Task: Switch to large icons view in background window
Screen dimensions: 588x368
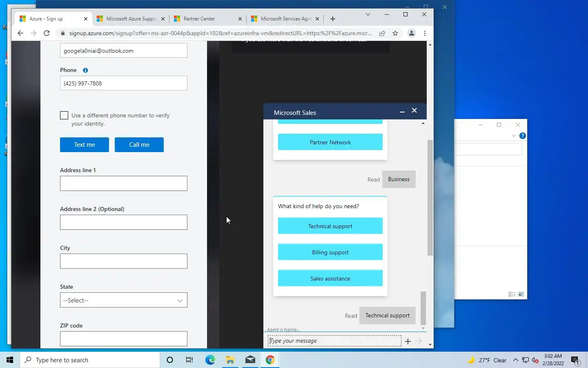Action: [x=521, y=294]
